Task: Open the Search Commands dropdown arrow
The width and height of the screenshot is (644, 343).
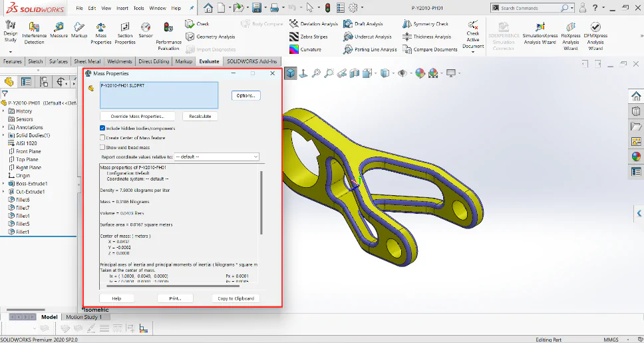Action: click(571, 8)
